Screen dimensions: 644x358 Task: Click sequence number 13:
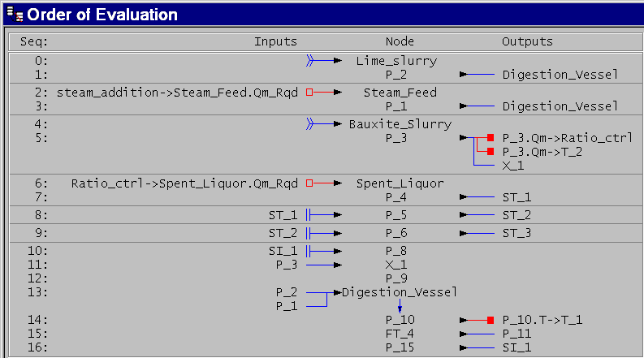37,292
